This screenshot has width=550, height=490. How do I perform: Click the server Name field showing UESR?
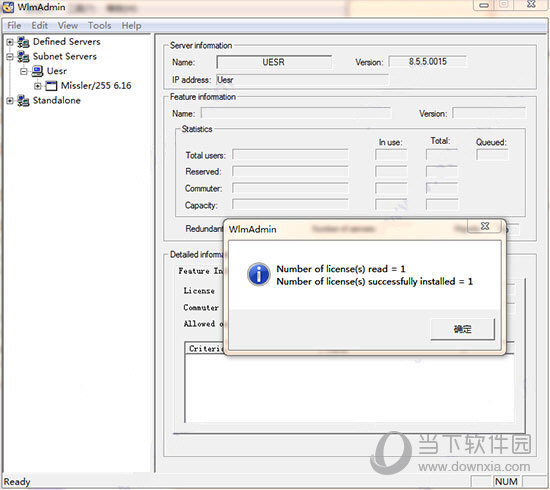click(274, 62)
